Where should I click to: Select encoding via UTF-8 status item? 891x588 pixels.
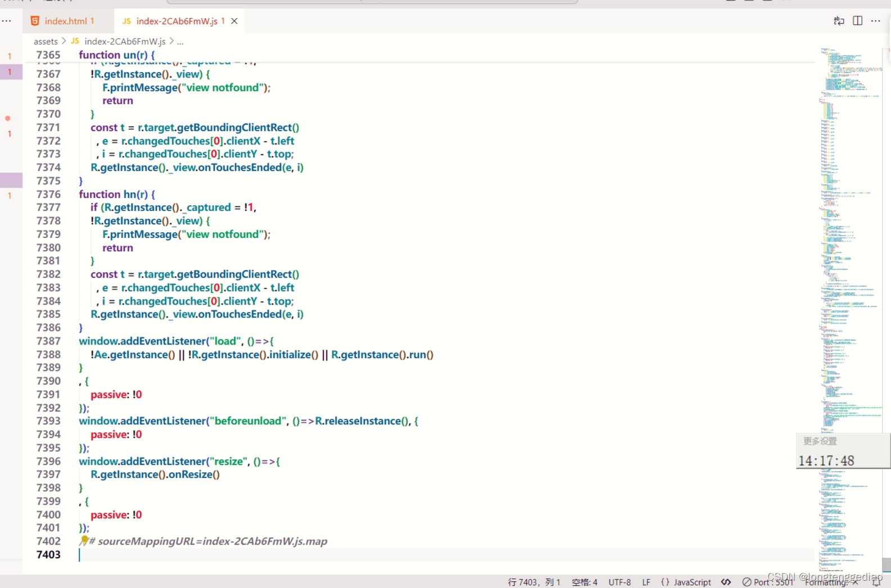pos(619,582)
